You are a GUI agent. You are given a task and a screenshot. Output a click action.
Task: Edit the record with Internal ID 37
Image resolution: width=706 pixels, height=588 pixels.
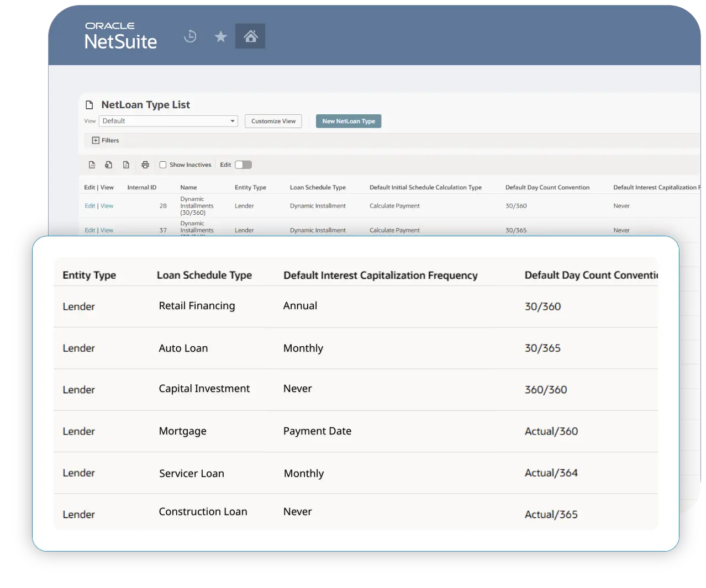89,230
